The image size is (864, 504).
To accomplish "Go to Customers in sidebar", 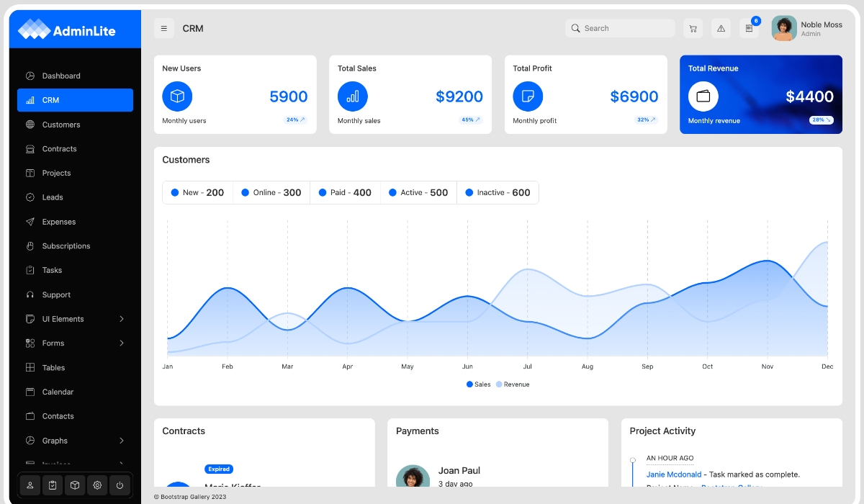I will (75, 125).
